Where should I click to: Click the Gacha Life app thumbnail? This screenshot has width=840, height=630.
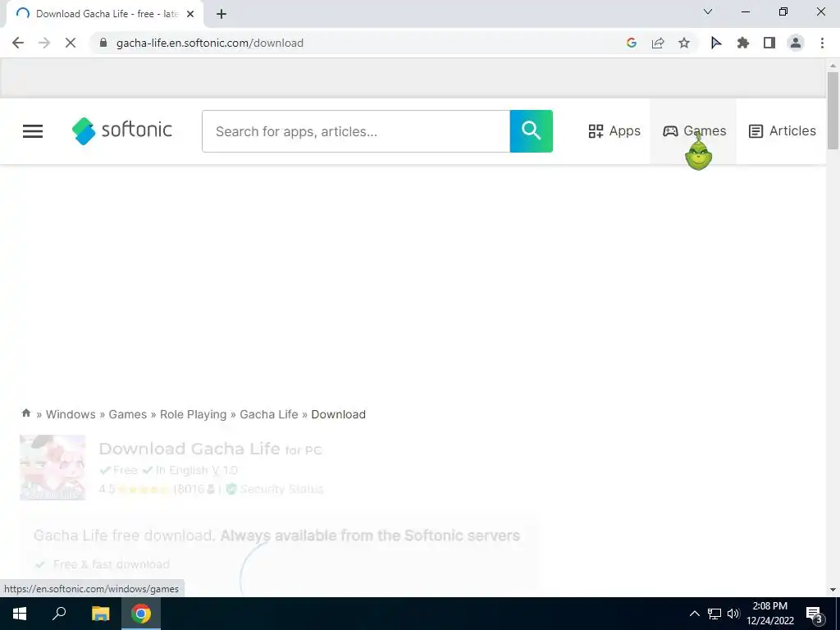tap(52, 467)
